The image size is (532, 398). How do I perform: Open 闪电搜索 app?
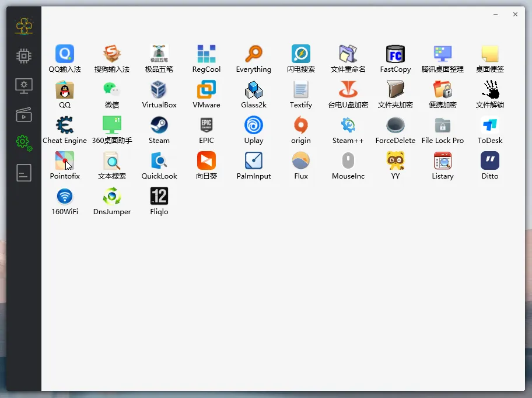(x=301, y=54)
